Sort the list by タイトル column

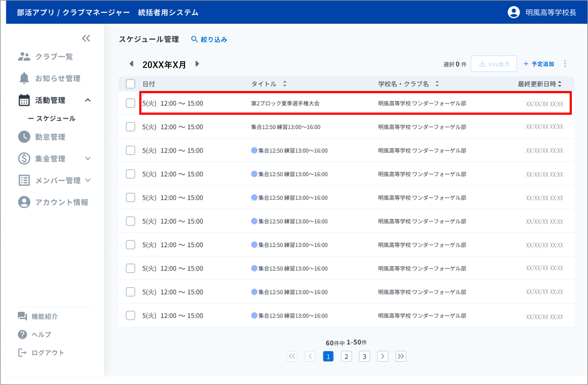tap(285, 84)
